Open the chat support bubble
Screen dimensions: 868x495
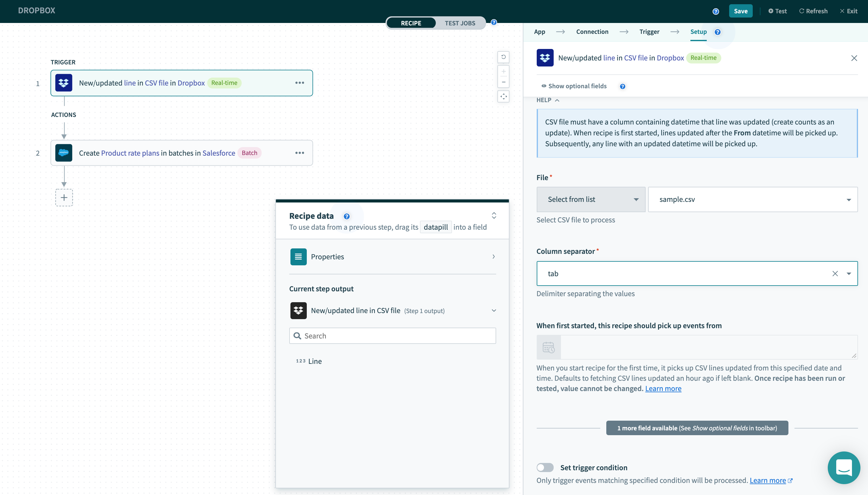pyautogui.click(x=843, y=468)
